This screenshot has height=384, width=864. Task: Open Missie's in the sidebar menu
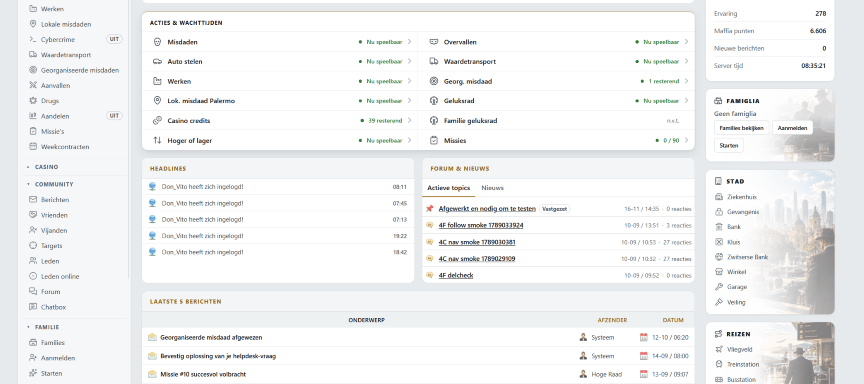(52, 132)
